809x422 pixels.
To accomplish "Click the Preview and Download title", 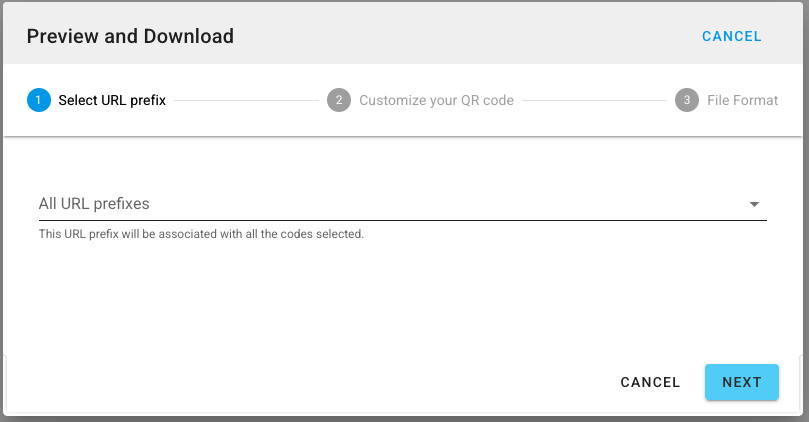I will point(130,36).
